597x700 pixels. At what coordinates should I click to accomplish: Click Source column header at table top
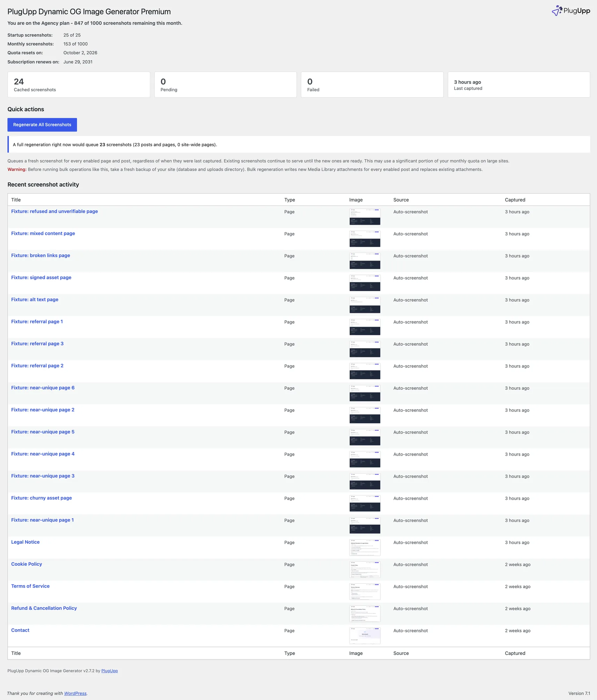401,200
